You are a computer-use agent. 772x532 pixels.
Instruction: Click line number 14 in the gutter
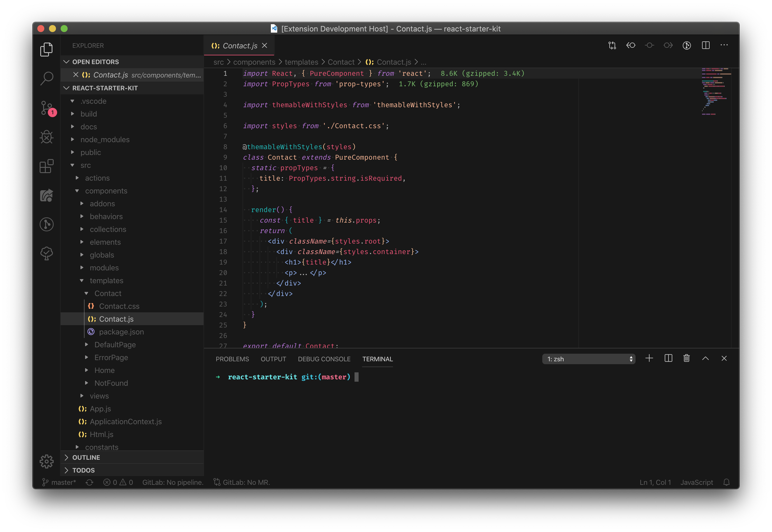pos(223,210)
